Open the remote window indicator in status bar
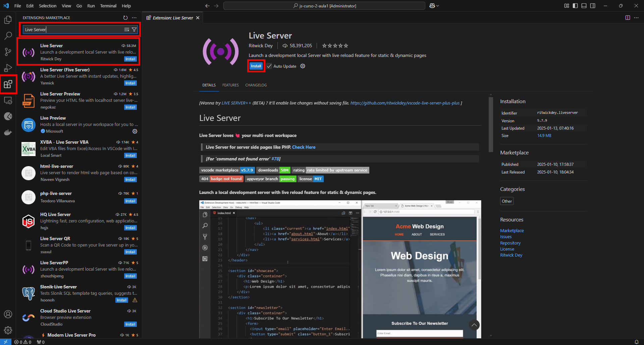The image size is (644, 345). 6,342
